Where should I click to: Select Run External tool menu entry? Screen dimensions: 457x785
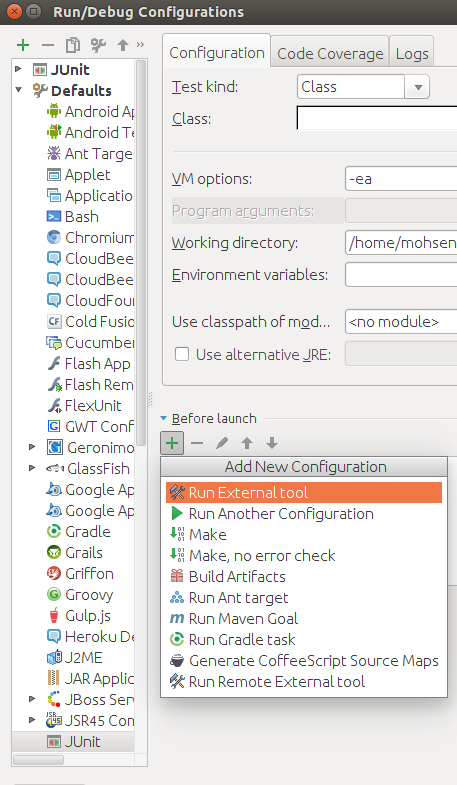[x=304, y=493]
